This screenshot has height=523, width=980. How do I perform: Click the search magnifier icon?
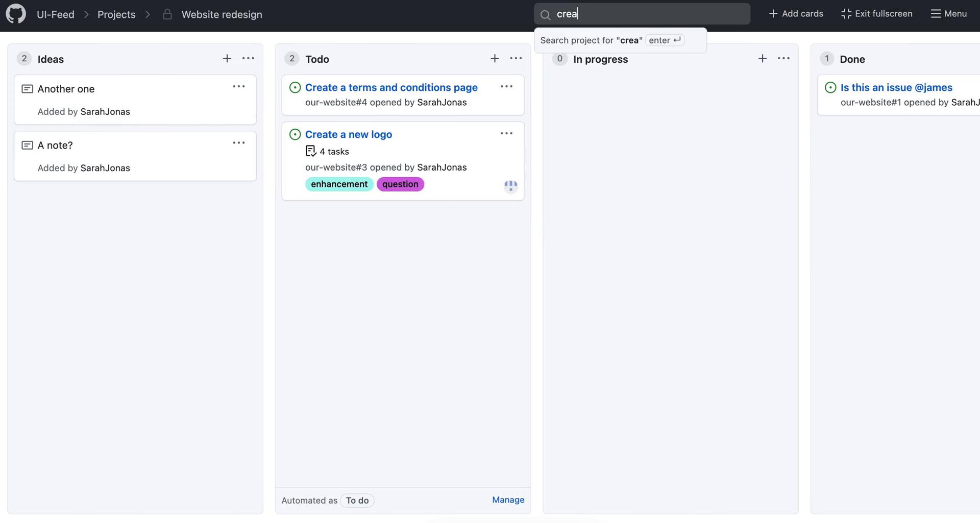[x=546, y=14]
